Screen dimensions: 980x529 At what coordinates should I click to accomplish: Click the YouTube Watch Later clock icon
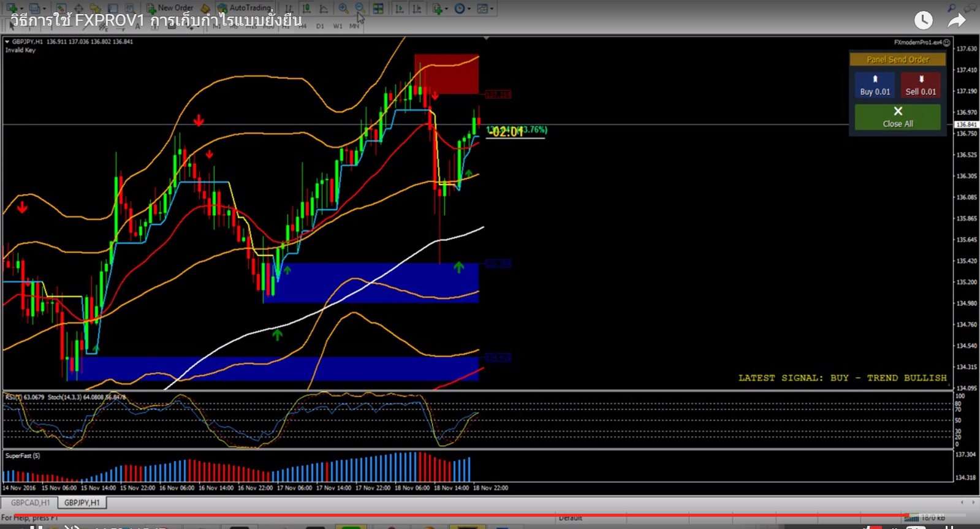pyautogui.click(x=924, y=20)
